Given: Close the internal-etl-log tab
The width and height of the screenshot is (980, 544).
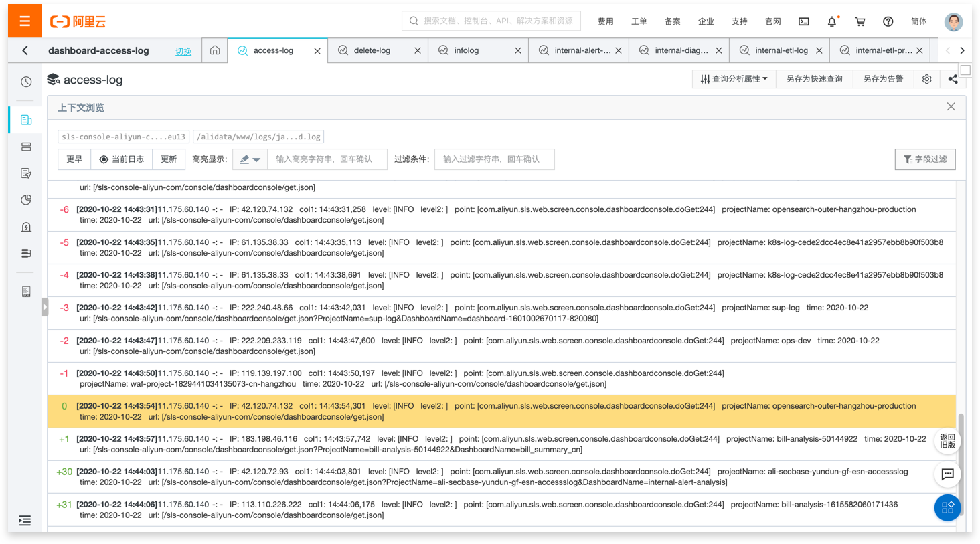Looking at the screenshot, I should click(819, 51).
